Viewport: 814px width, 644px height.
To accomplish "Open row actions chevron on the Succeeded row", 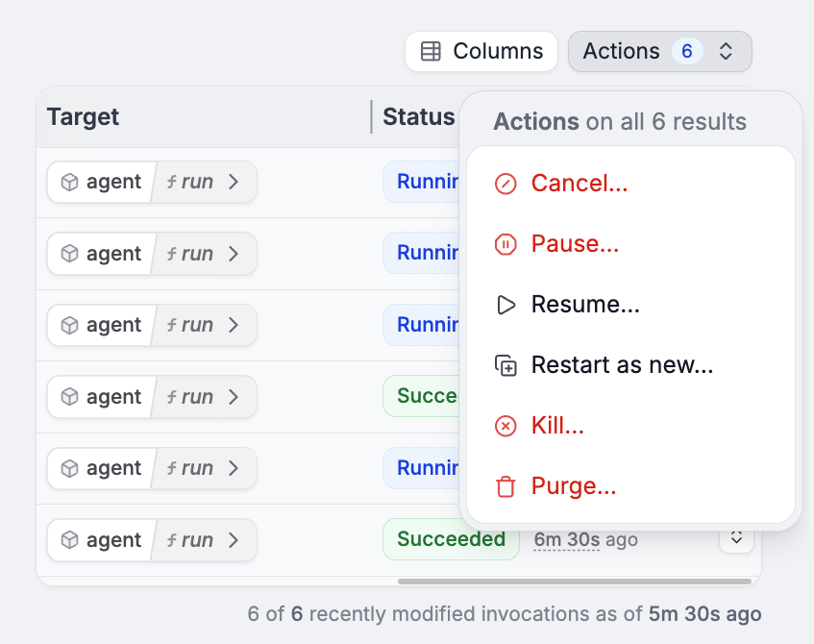I will [736, 539].
